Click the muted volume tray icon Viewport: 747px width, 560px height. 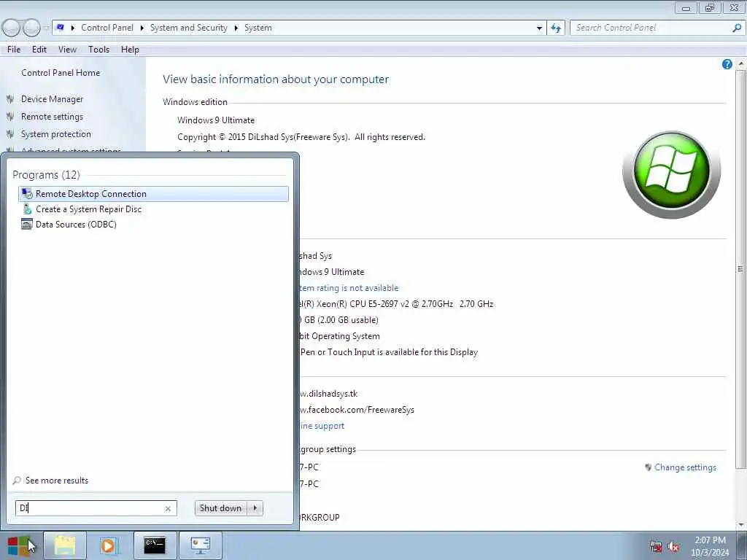pyautogui.click(x=673, y=547)
